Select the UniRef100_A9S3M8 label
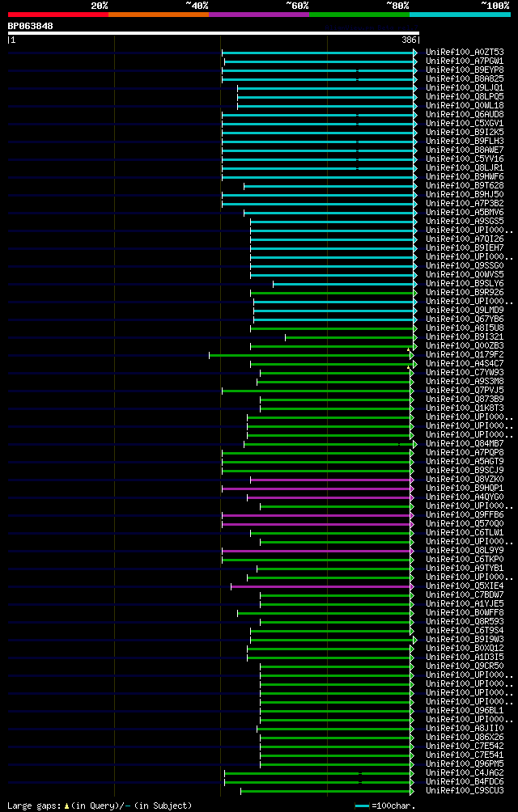 [465, 381]
